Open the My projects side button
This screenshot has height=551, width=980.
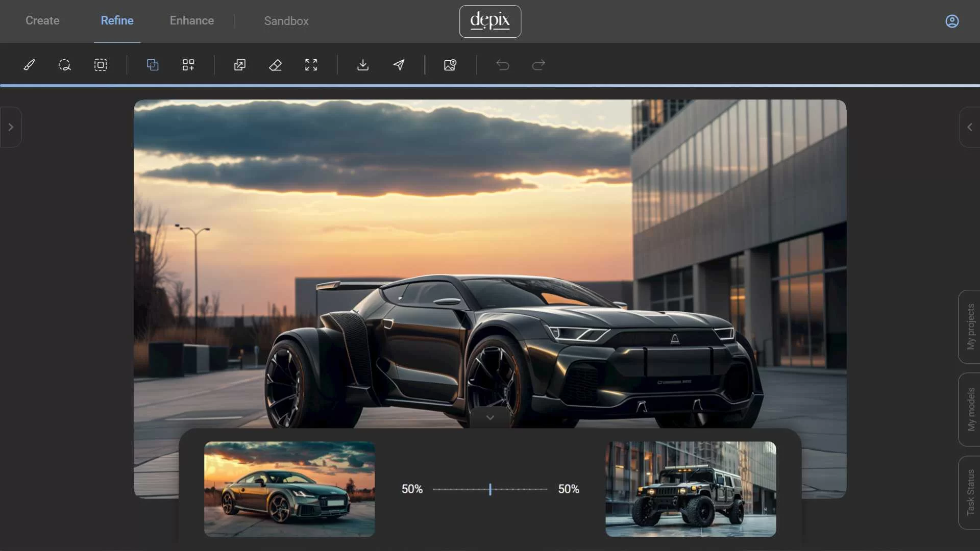point(970,327)
